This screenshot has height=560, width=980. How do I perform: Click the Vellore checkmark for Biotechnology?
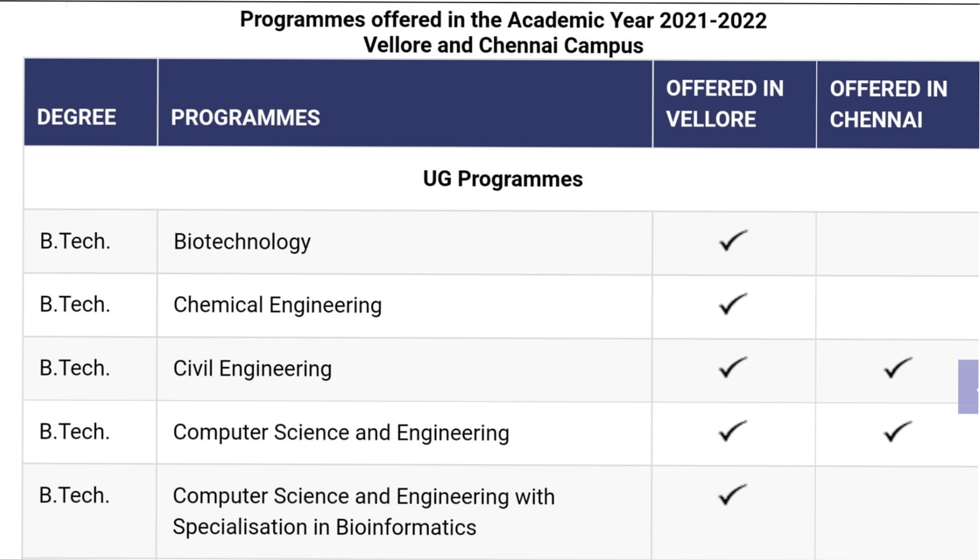click(733, 241)
